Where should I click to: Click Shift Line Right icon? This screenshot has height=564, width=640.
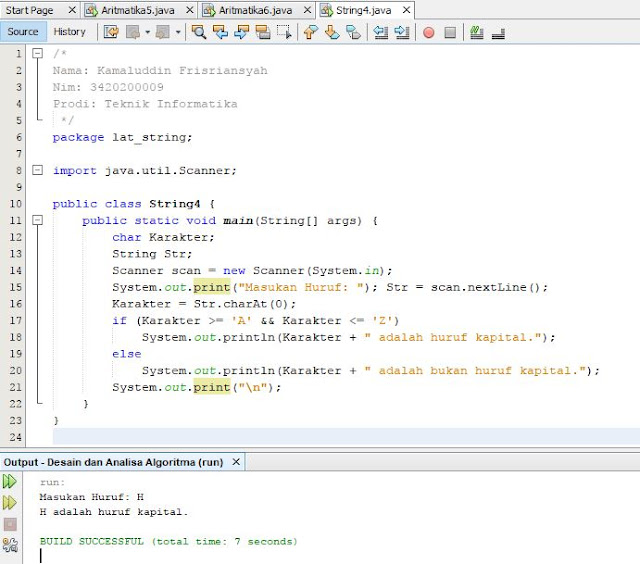point(402,32)
